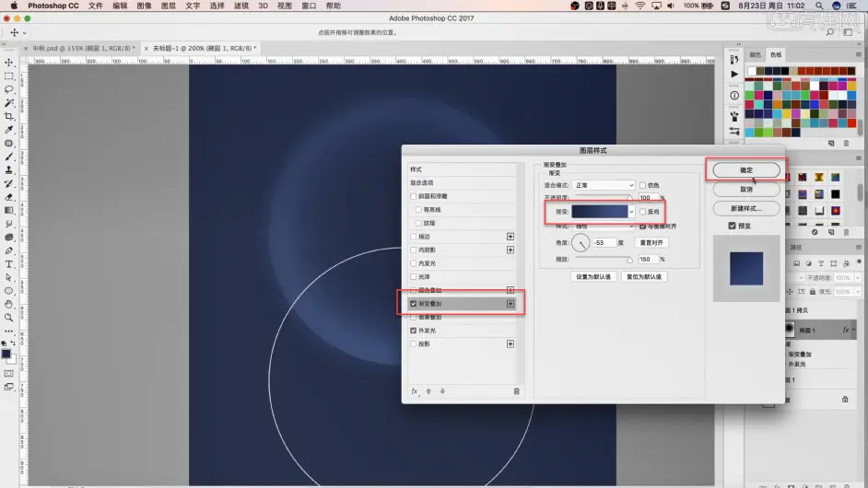Click the 取消 cancel button

(x=746, y=190)
